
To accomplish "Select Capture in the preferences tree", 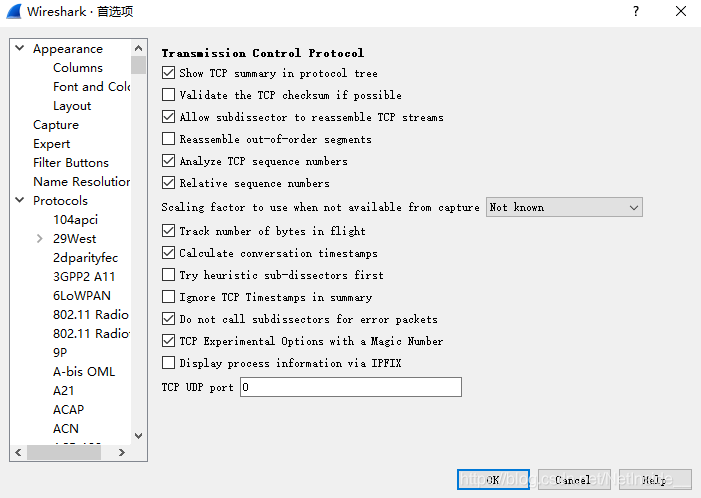I will click(56, 125).
